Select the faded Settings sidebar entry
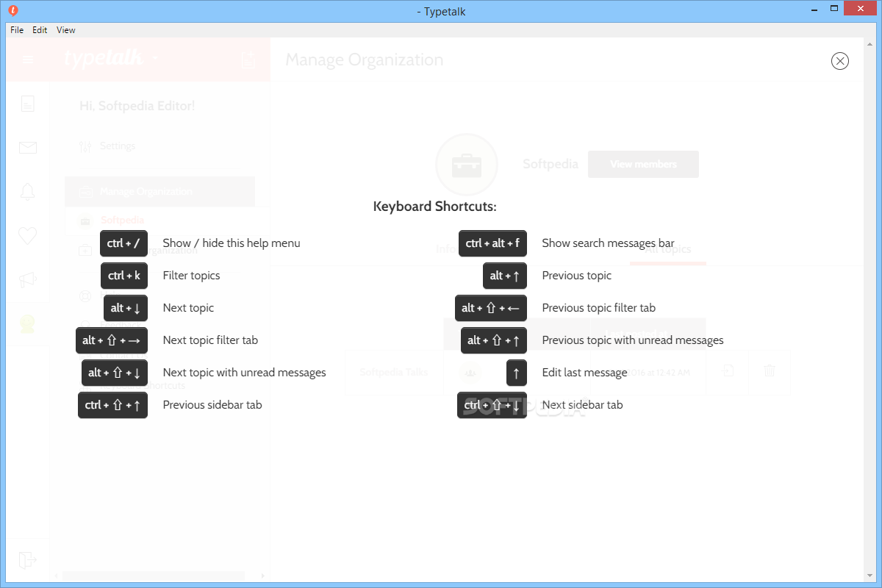Image resolution: width=882 pixels, height=588 pixels. click(118, 146)
